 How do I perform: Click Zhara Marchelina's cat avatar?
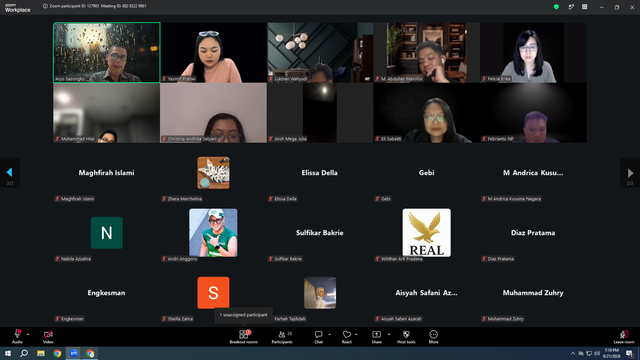(x=213, y=173)
